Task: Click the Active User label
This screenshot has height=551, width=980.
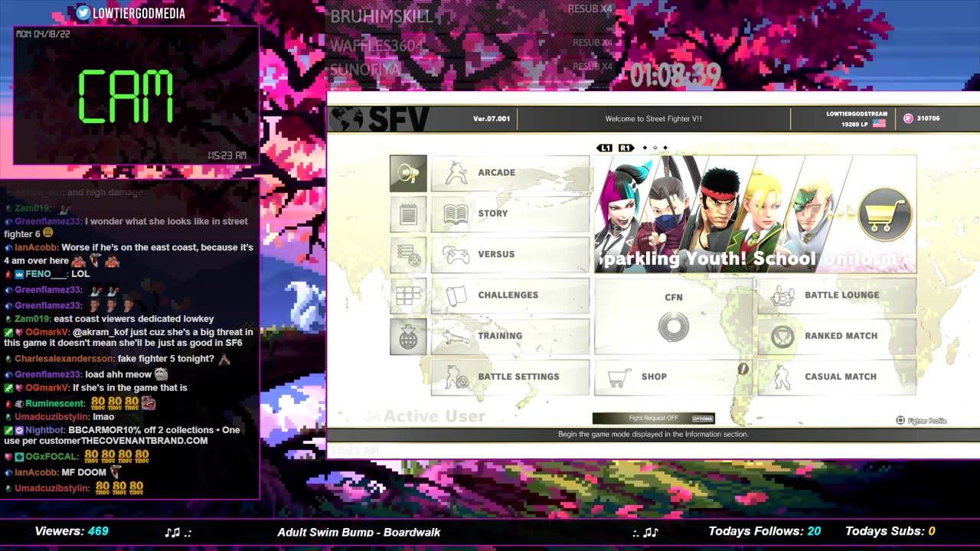Action: pyautogui.click(x=434, y=417)
